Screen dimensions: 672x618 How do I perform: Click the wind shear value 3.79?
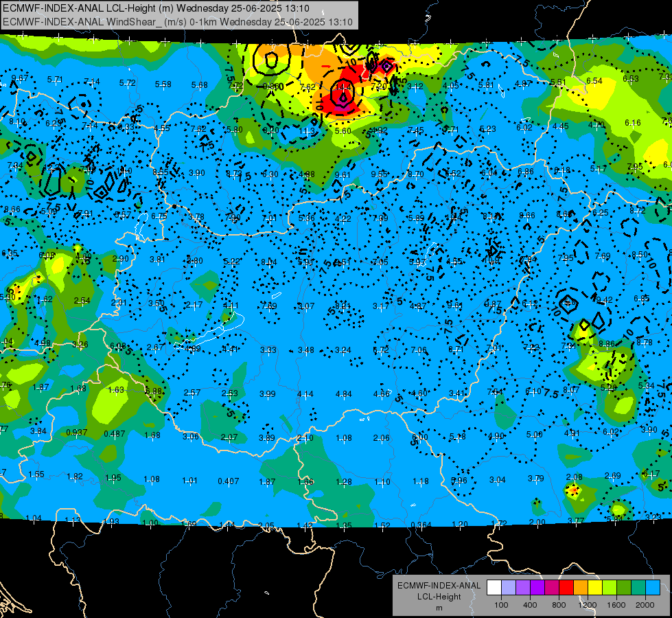click(535, 478)
